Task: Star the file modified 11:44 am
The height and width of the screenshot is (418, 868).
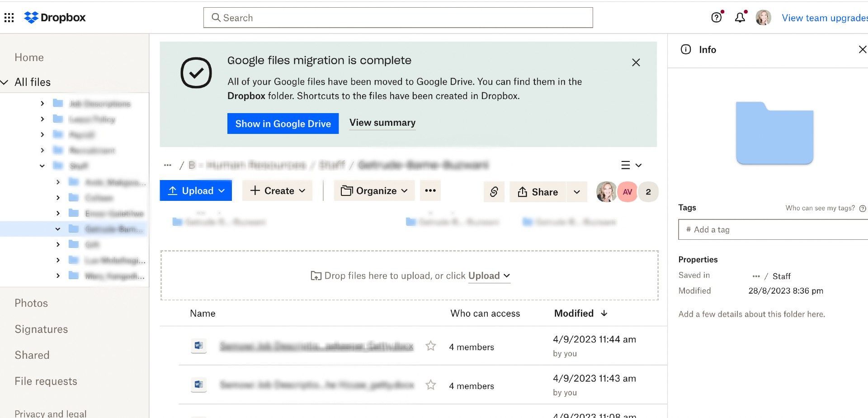Action: point(431,346)
